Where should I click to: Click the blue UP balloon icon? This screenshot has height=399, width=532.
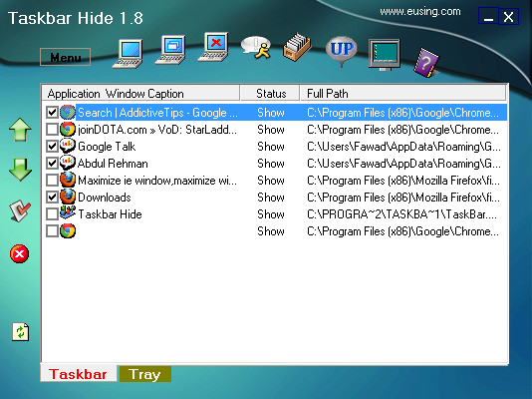[342, 51]
